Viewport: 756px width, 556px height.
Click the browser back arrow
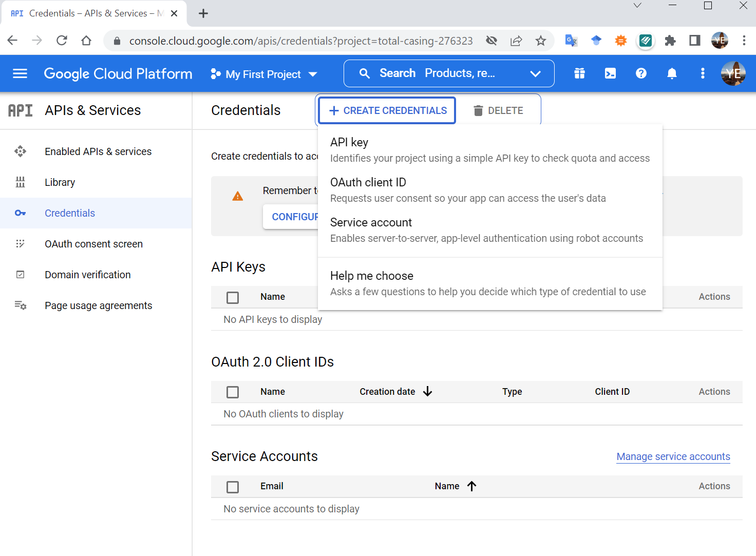pos(12,41)
